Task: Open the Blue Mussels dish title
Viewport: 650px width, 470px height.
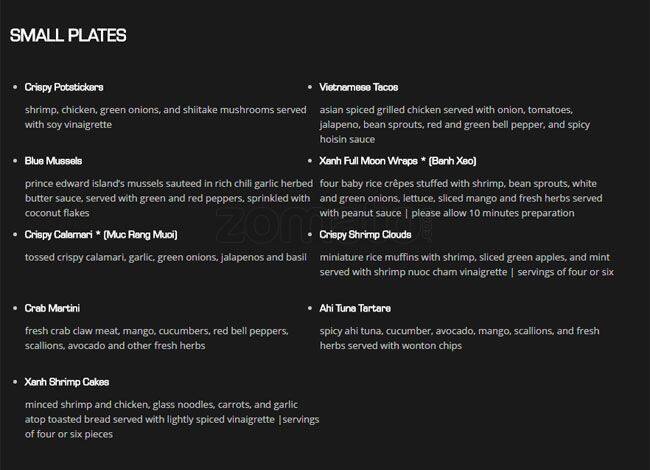Action: point(53,160)
